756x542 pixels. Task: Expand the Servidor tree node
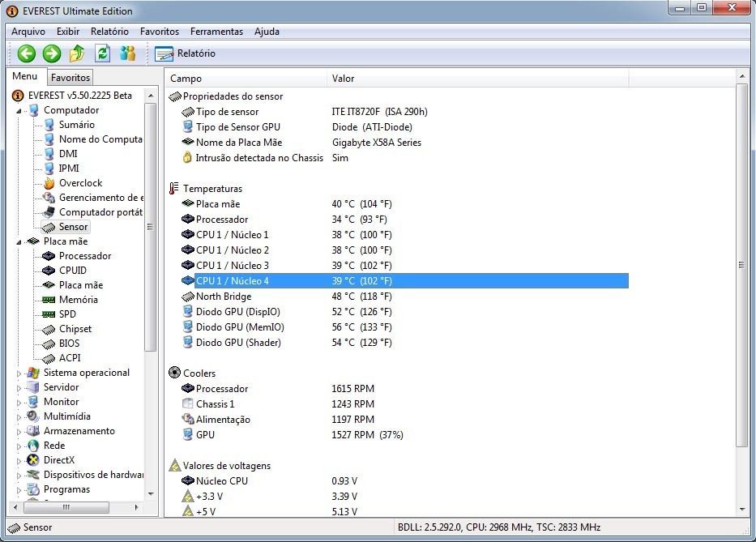[x=19, y=388]
